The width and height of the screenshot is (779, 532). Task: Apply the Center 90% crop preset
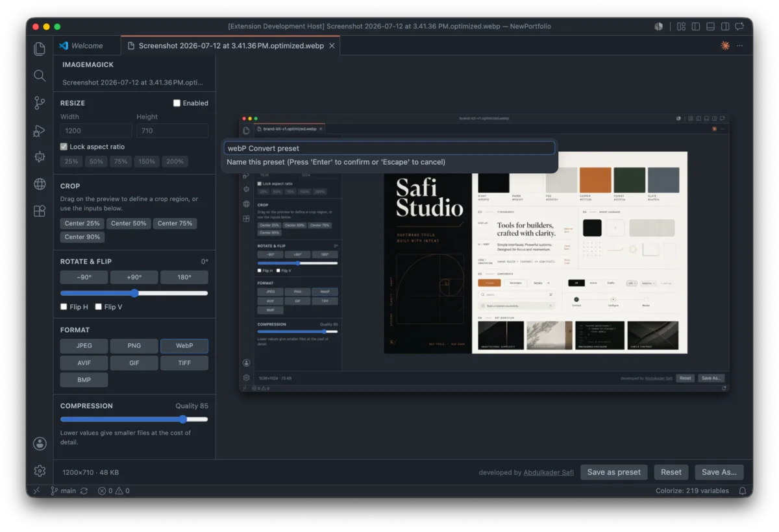pos(82,237)
